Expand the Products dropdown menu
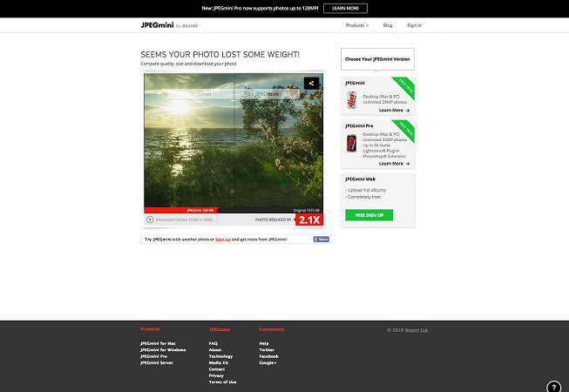This screenshot has height=392, width=569. (x=356, y=25)
